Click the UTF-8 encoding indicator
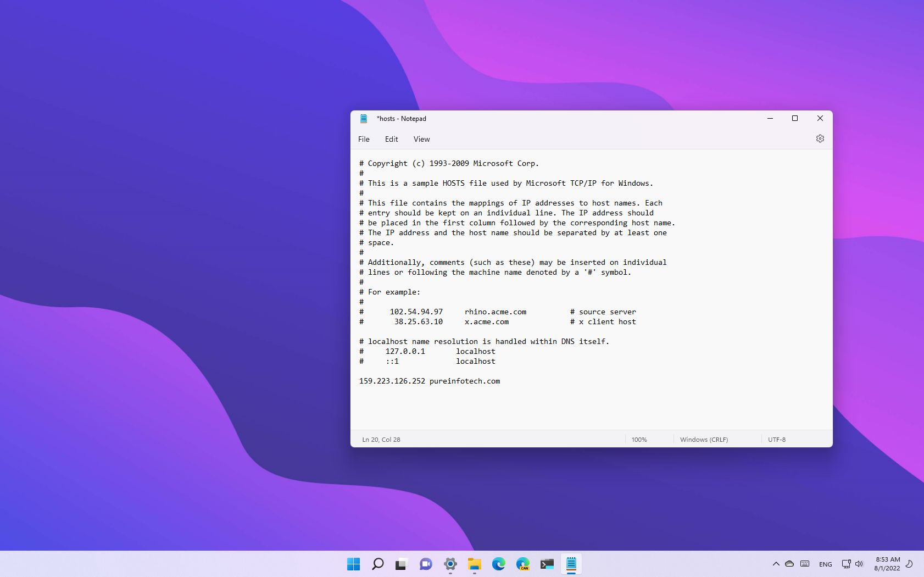The height and width of the screenshot is (577, 924). point(776,439)
